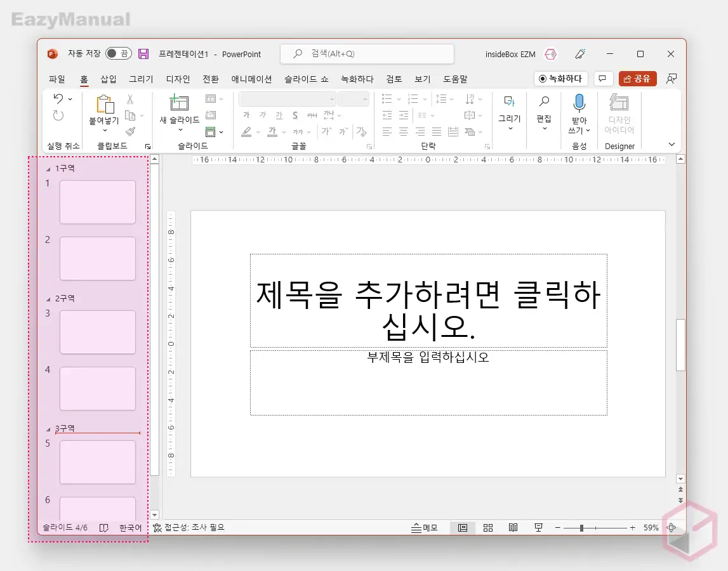Click the New Slide icon
Viewport: 728px width, 571px height.
(x=179, y=103)
